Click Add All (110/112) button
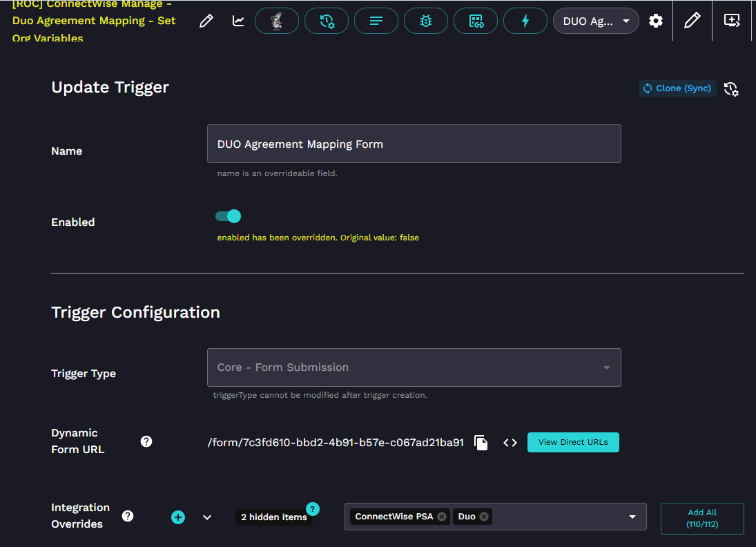The width and height of the screenshot is (756, 547). tap(701, 518)
